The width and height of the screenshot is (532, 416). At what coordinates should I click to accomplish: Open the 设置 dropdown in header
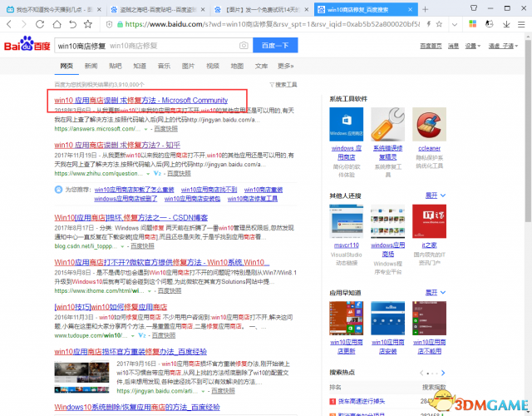(473, 46)
